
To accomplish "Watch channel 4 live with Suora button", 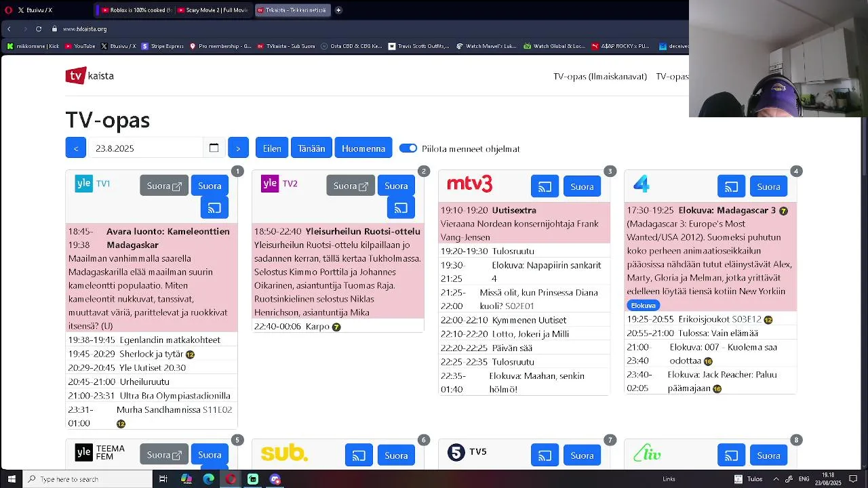I will coord(768,186).
